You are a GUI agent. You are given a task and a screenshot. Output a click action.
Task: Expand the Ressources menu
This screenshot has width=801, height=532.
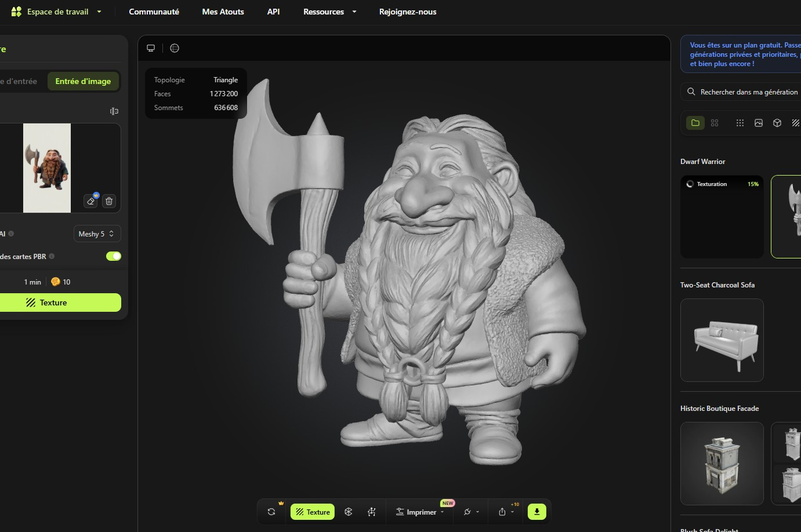329,12
